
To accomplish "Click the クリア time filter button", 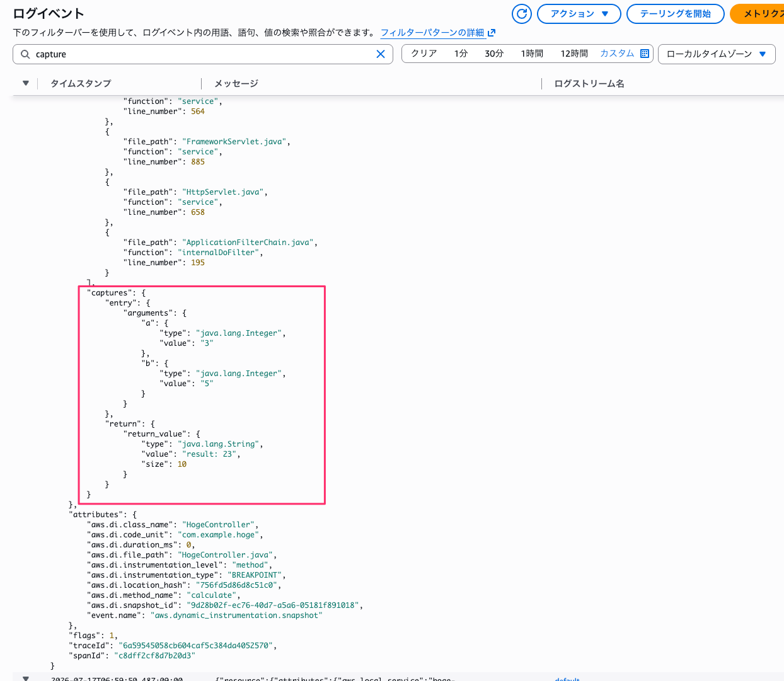I will pos(424,54).
